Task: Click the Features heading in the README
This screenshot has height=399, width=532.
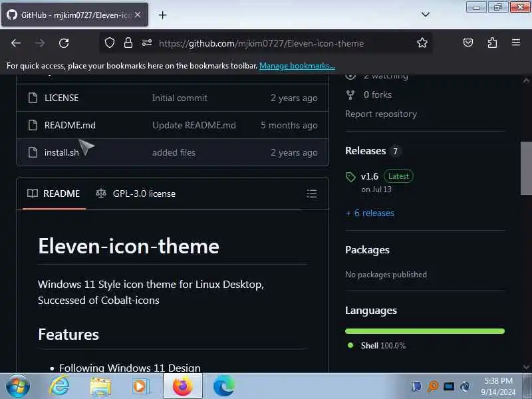Action: pos(68,334)
